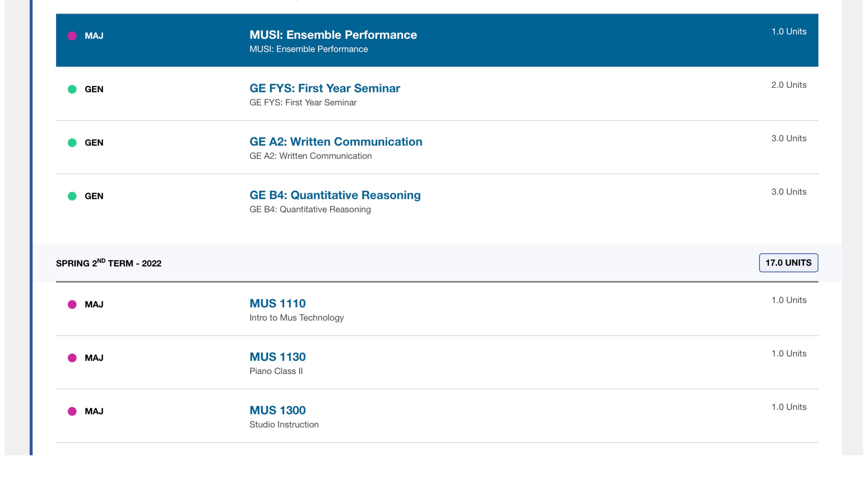Click the Piano Class II subtitle
This screenshot has width=868, height=486.
276,371
